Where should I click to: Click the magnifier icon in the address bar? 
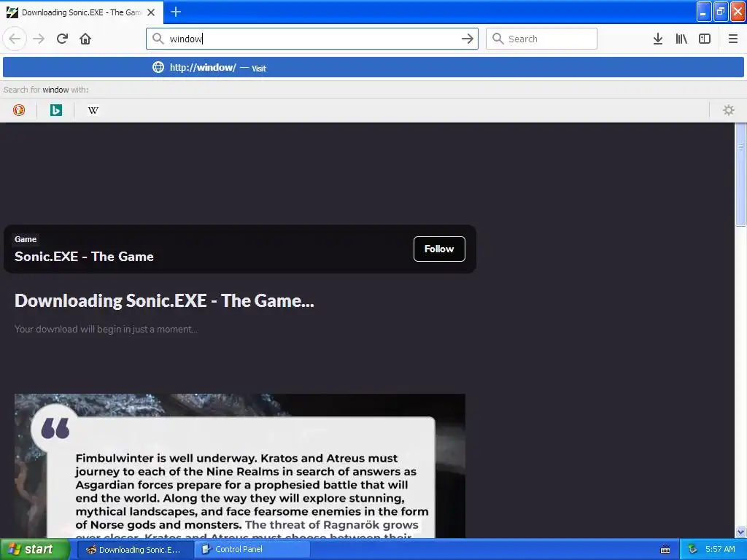click(158, 39)
